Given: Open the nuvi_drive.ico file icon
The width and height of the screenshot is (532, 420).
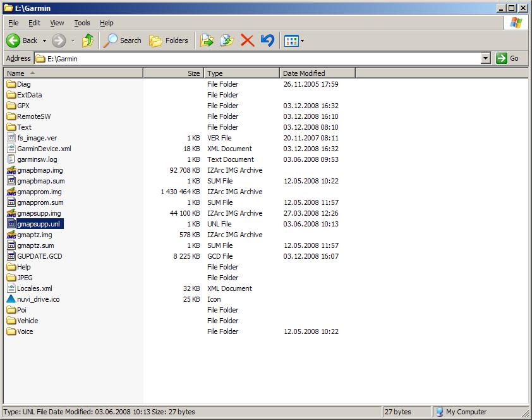Looking at the screenshot, I should coord(11,299).
